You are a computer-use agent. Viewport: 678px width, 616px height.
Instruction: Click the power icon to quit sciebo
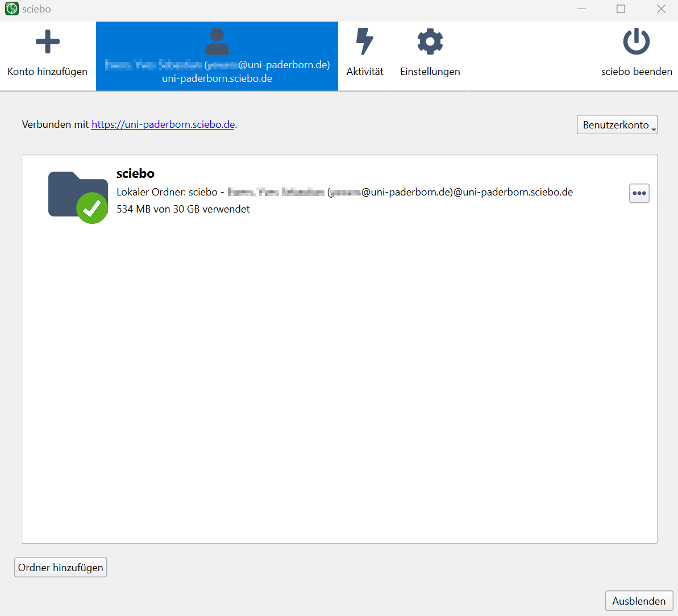(x=636, y=42)
